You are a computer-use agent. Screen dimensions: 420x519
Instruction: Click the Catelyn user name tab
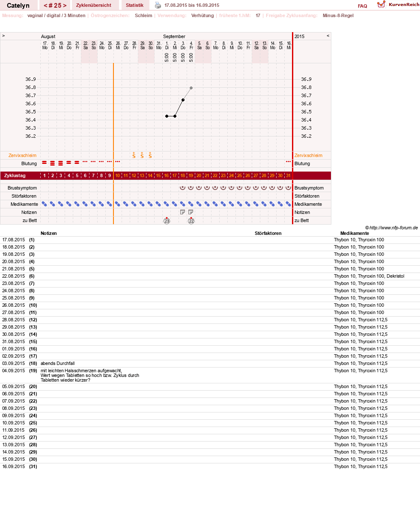[18, 6]
